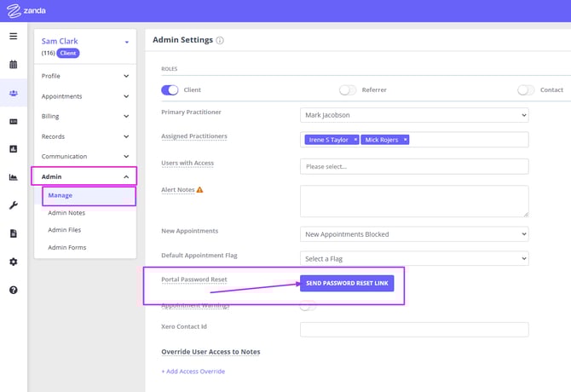Open Admin Notes in the side menu
This screenshot has width=571, height=392.
tap(66, 213)
